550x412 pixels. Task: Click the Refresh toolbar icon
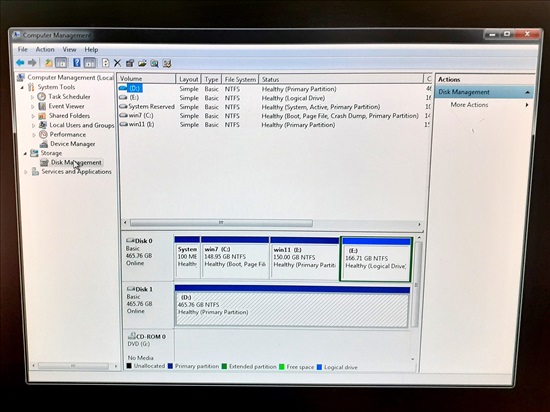[x=105, y=63]
